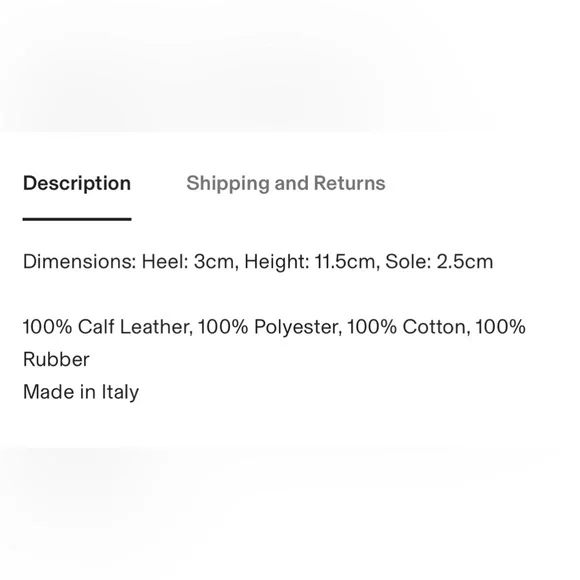This screenshot has width=580, height=580.
Task: Click the word "Rubber"
Action: (56, 360)
